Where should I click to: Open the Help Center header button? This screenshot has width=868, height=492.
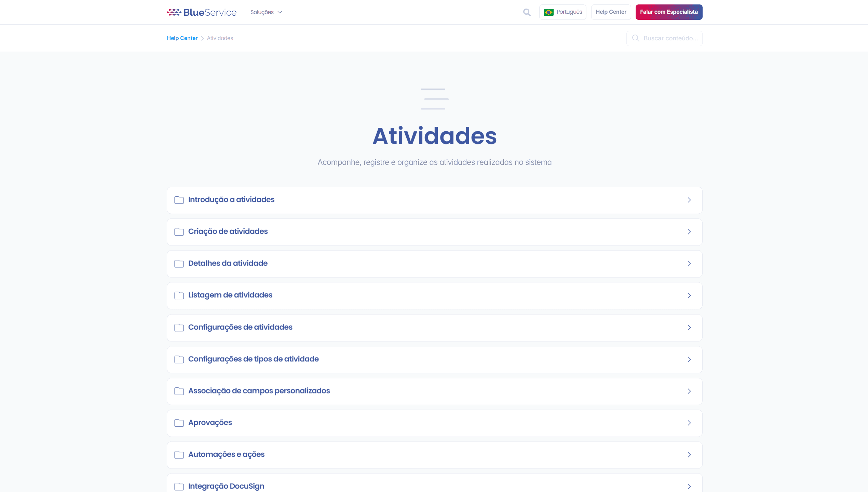(x=611, y=12)
